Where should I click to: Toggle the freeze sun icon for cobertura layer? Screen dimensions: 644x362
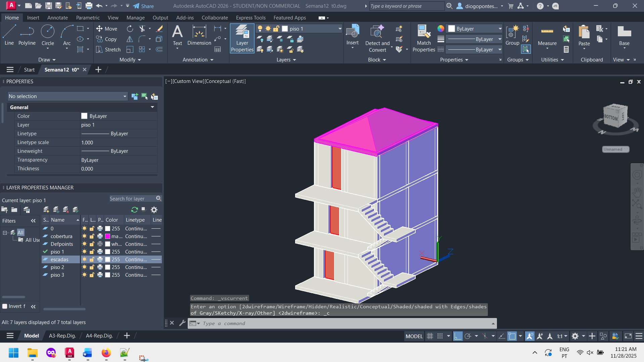coord(85,236)
